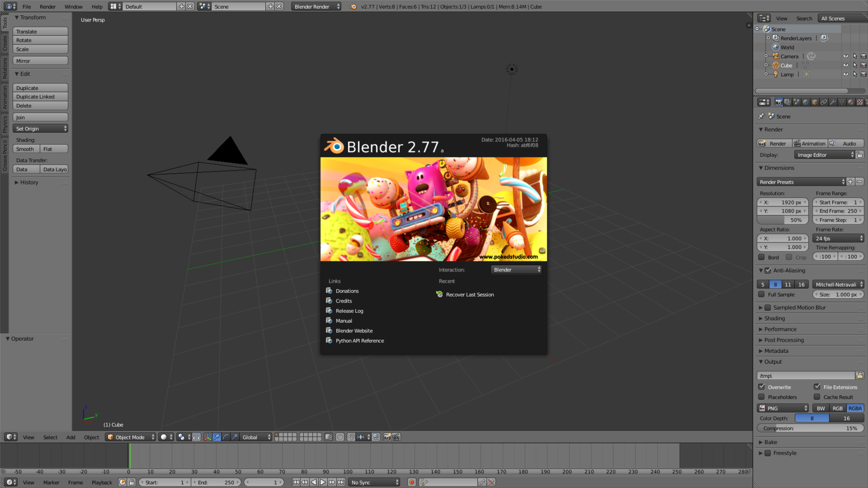This screenshot has width=868, height=488.
Task: Select the Scale manipulator icon
Action: [x=234, y=437]
